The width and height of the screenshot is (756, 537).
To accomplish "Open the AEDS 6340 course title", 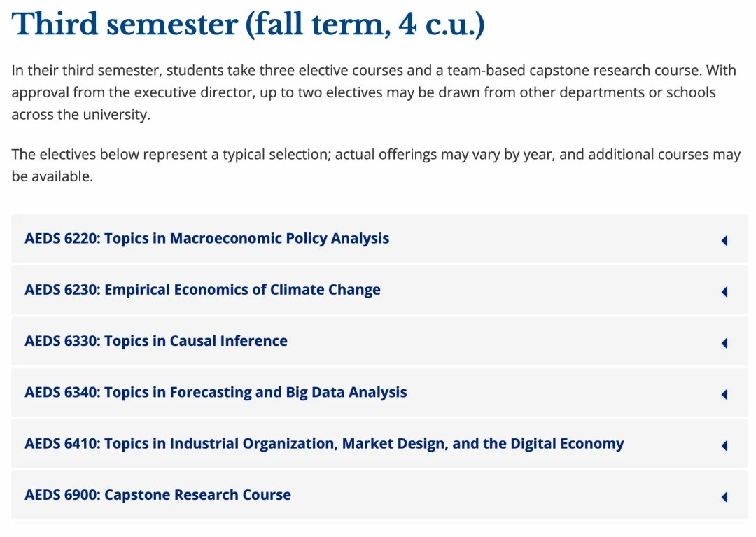I will coord(216,392).
